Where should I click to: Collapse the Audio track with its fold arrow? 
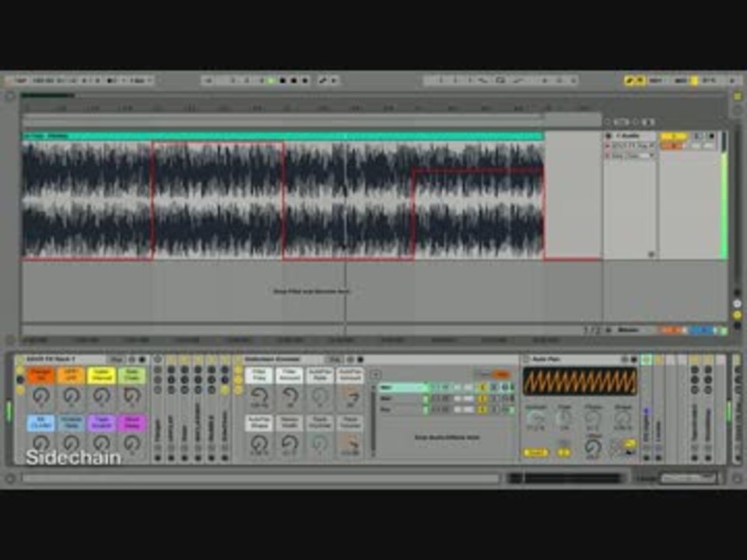(608, 136)
